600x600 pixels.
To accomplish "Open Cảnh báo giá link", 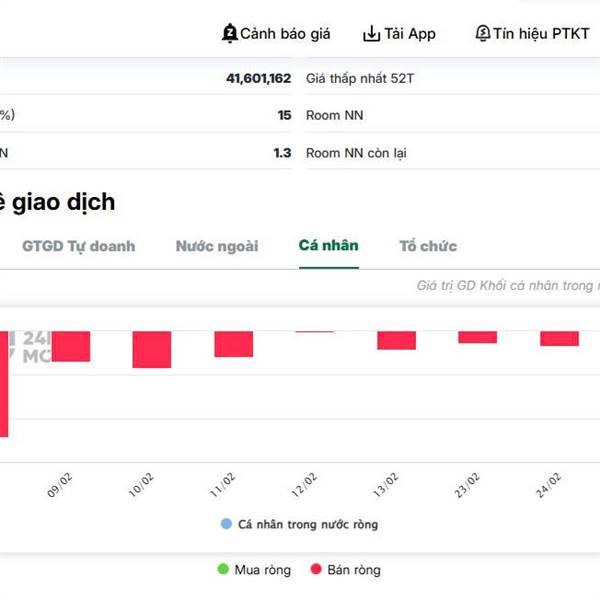I will point(285,34).
